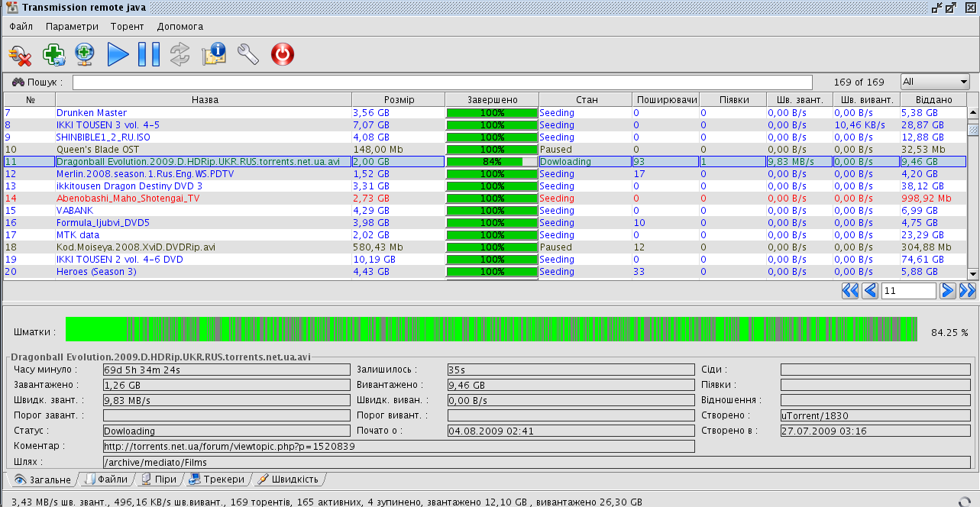Add torrent from file with green plus icon

coord(54,54)
